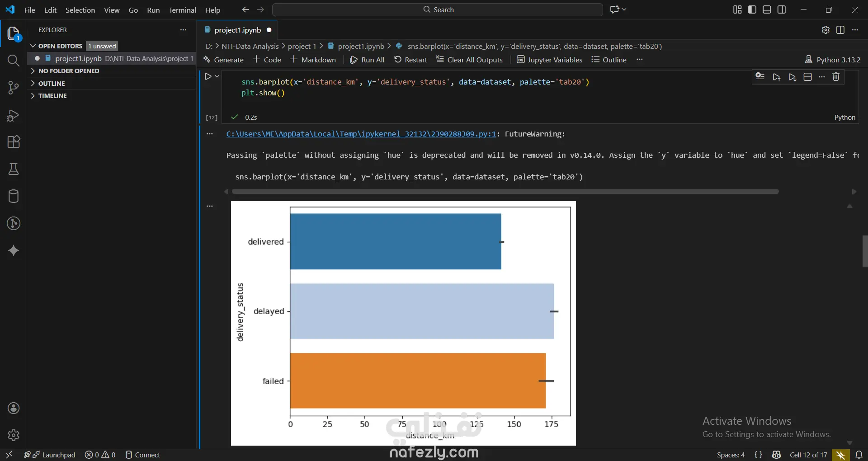The image size is (868, 461).
Task: Open the Source Control view
Action: [x=14, y=88]
